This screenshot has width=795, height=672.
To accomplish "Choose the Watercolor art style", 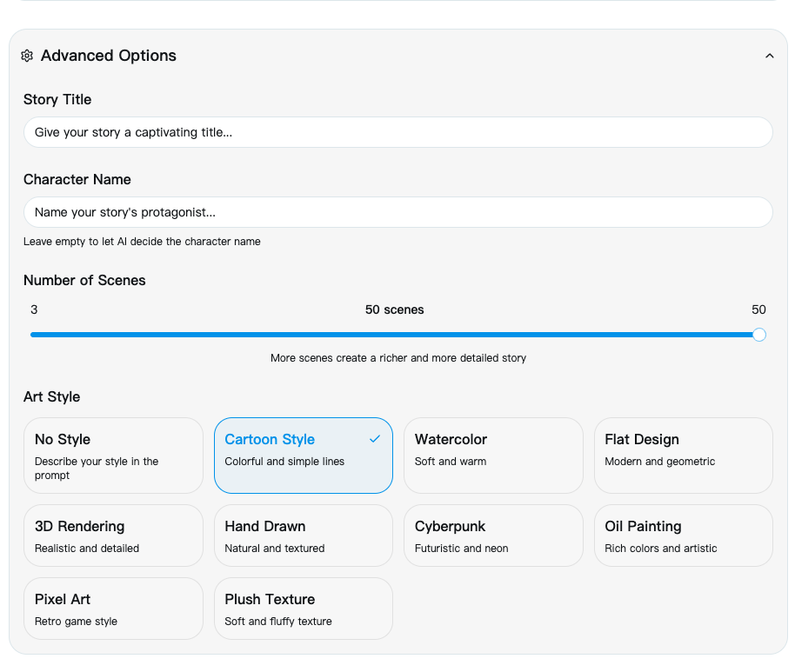I will (x=493, y=456).
